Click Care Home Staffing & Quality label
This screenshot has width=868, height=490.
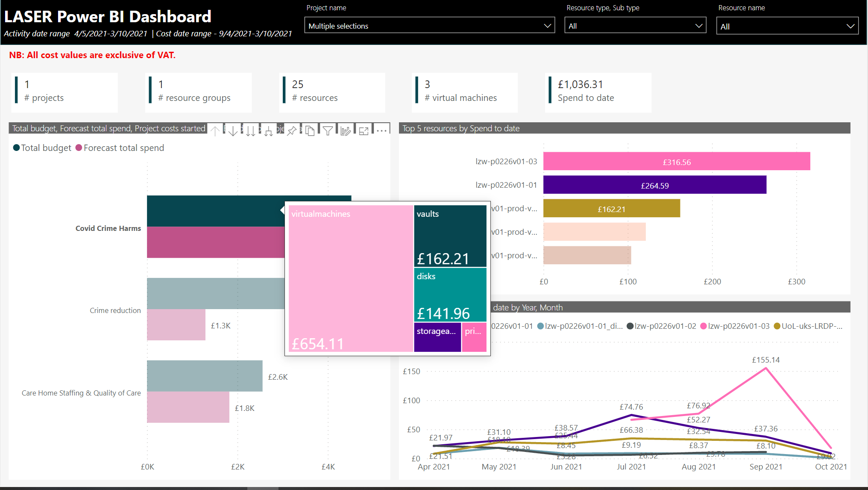(81, 393)
